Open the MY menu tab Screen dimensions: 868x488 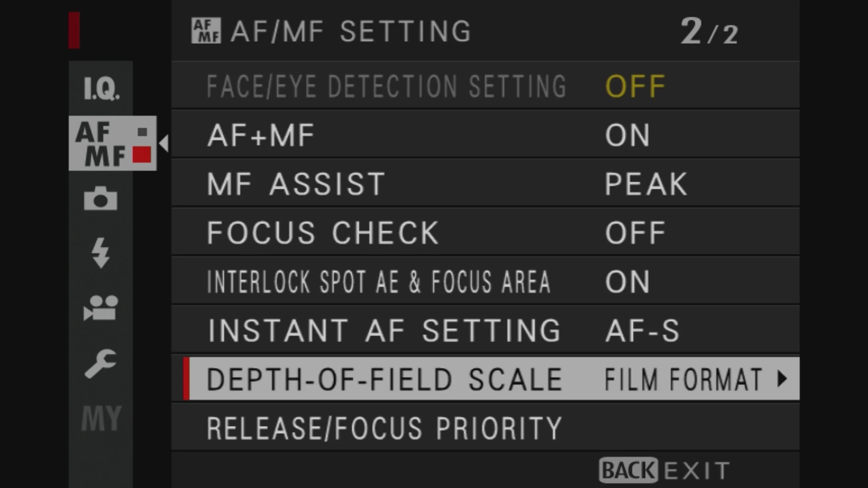pos(101,418)
